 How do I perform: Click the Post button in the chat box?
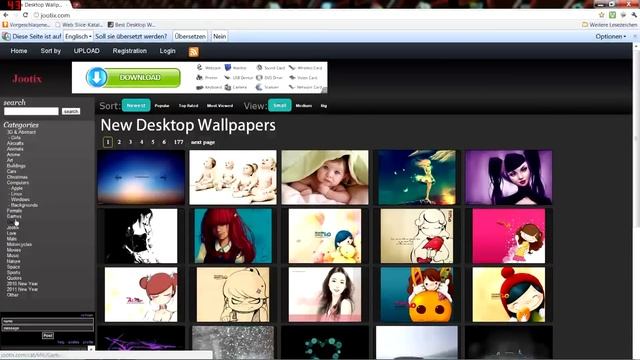[48, 336]
